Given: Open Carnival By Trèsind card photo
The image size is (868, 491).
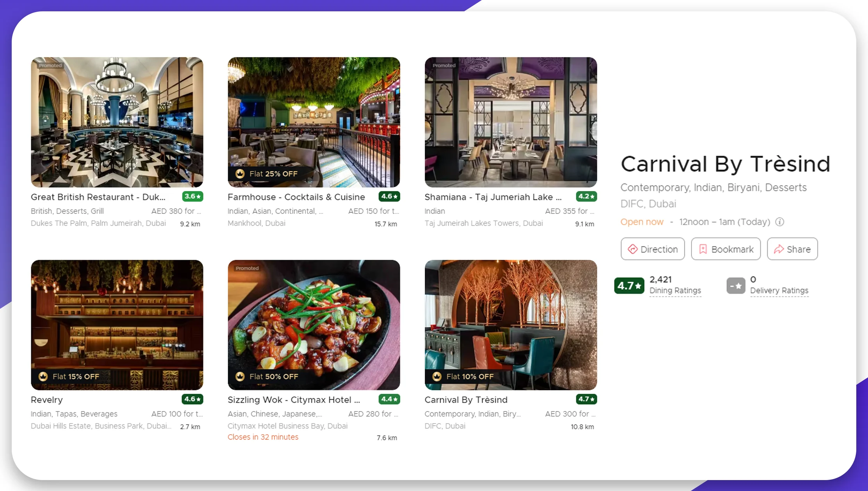Looking at the screenshot, I should (510, 325).
